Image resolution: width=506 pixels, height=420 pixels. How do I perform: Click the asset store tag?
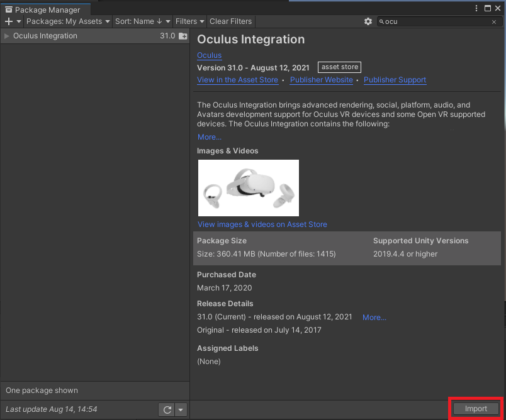pyautogui.click(x=339, y=67)
